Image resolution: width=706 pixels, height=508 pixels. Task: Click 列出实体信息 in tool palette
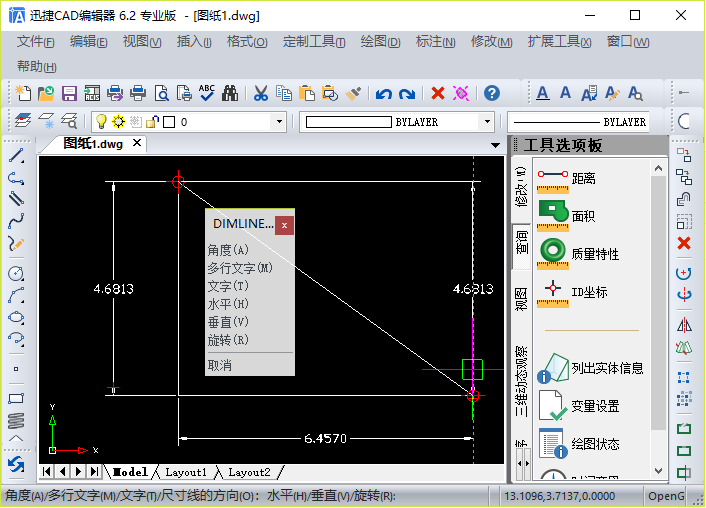pyautogui.click(x=590, y=368)
